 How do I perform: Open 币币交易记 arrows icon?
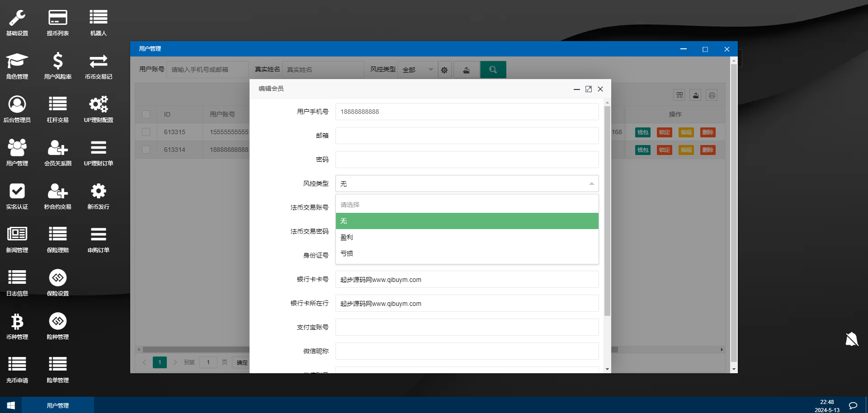(99, 61)
